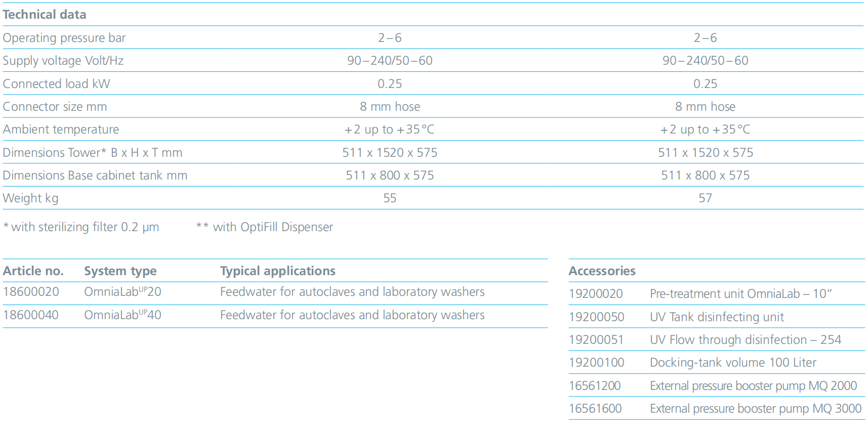Click the 'Accessories' heading
868x440 pixels.
tap(602, 271)
